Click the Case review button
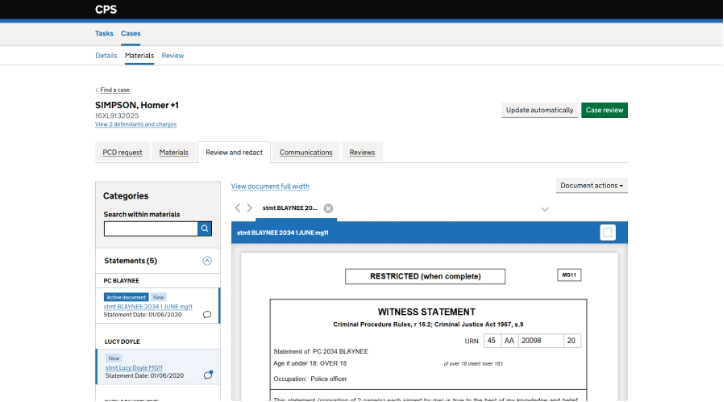Viewport: 724px width, 402px height. click(604, 110)
